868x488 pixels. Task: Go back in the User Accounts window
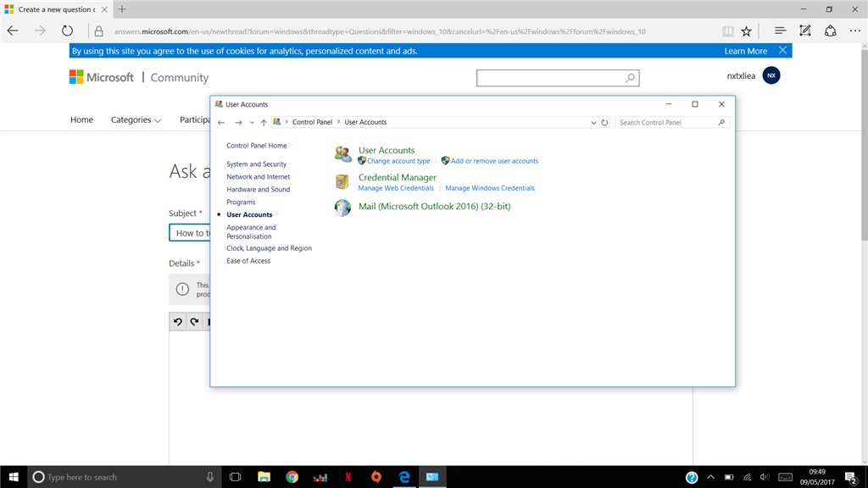(221, 122)
